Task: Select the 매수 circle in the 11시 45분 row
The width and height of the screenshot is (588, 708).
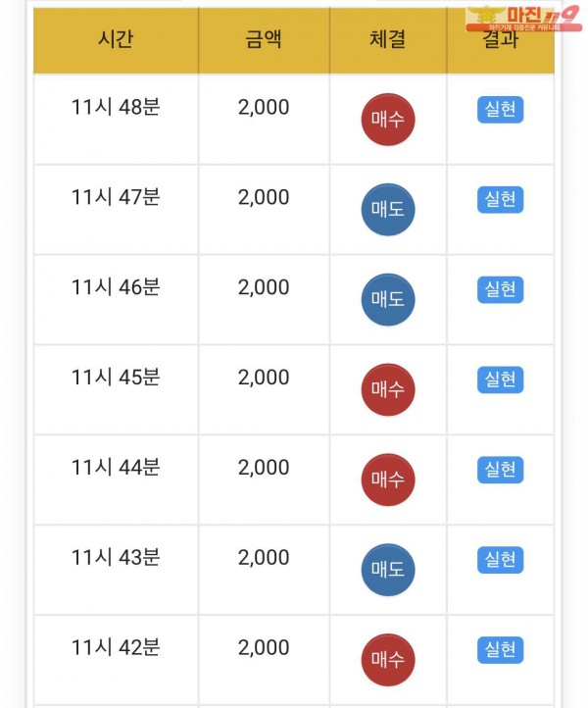Action: tap(388, 389)
